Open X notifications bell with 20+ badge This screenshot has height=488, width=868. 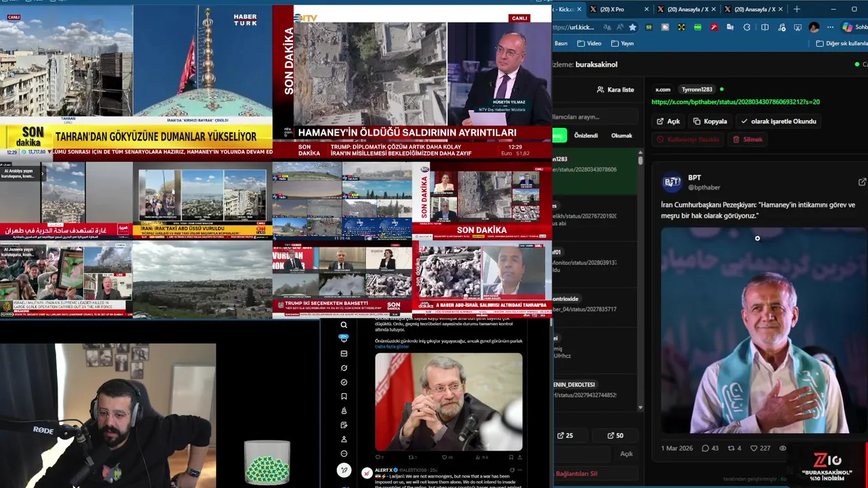point(344,339)
